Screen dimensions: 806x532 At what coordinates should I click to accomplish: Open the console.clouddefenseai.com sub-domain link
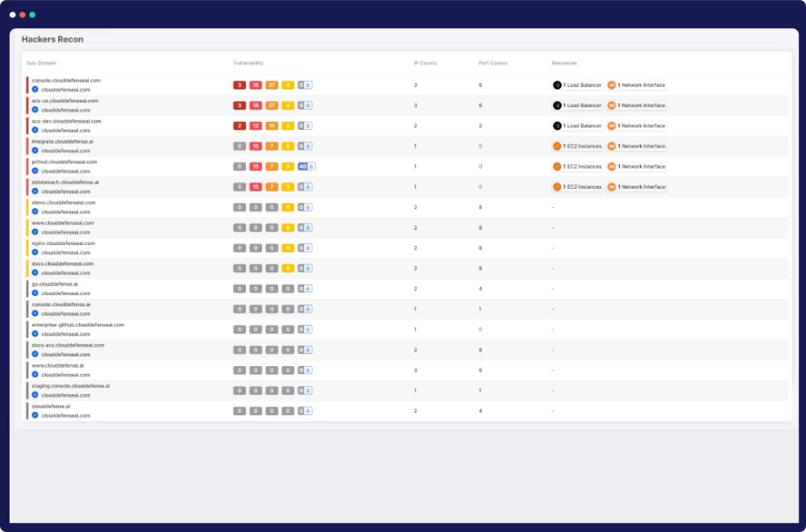(x=66, y=80)
